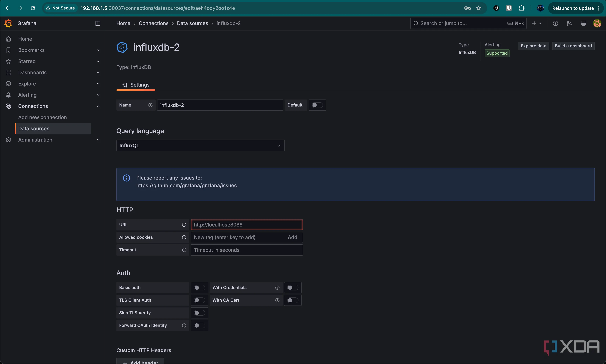Bookmark the page with the star icon
The image size is (606, 364).
479,8
